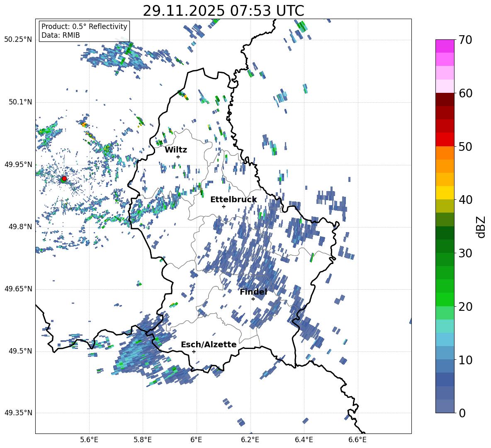Click the Wiltz station cross marker

click(178, 157)
